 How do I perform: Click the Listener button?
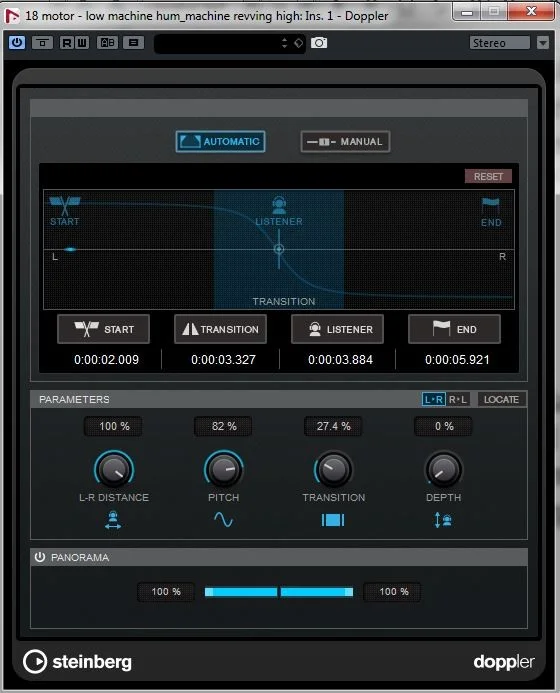coord(337,329)
